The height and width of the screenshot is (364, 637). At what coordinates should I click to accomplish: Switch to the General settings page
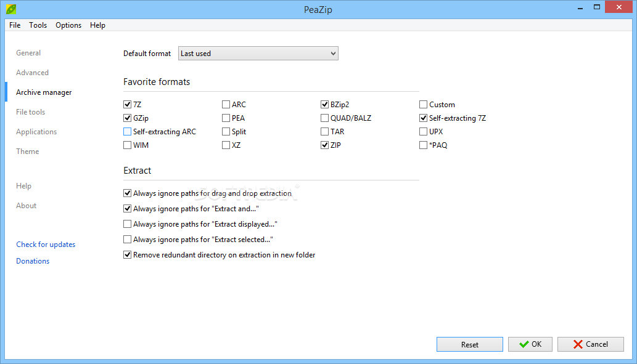tap(28, 53)
